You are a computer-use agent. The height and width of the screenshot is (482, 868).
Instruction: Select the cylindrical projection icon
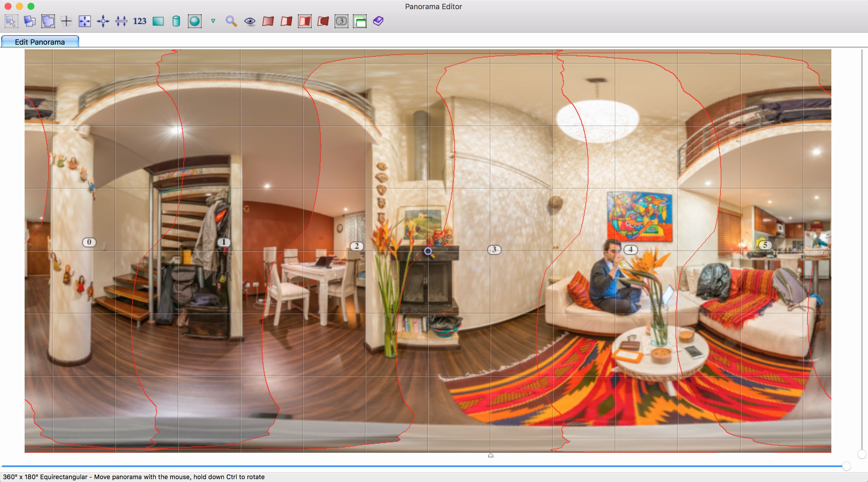(176, 21)
